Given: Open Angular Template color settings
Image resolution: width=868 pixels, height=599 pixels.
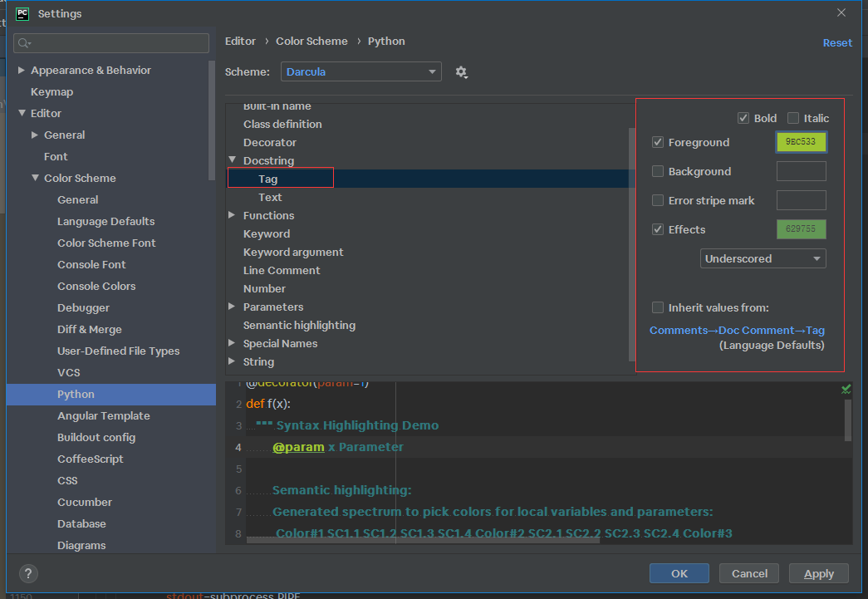Looking at the screenshot, I should click(x=104, y=415).
